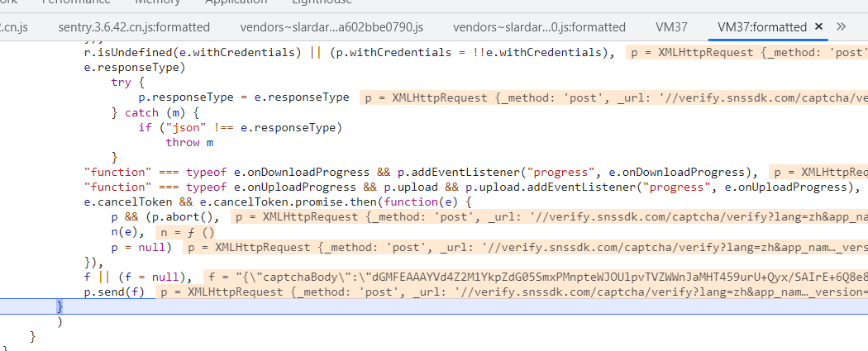Viewport: 868px width, 351px height.
Task: Click the inline captchaBody value hint for f
Action: [536, 277]
